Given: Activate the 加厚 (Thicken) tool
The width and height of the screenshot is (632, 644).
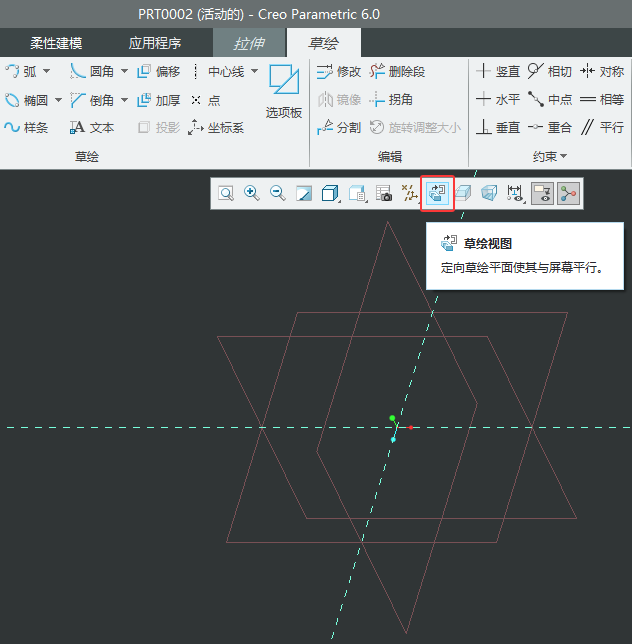Looking at the screenshot, I should click(159, 100).
